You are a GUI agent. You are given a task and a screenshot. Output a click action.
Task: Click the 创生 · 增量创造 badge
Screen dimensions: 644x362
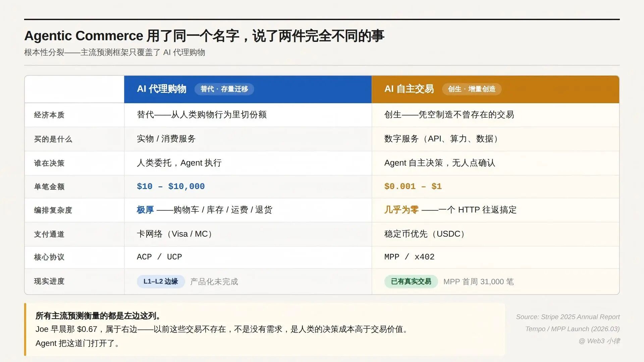pos(472,89)
